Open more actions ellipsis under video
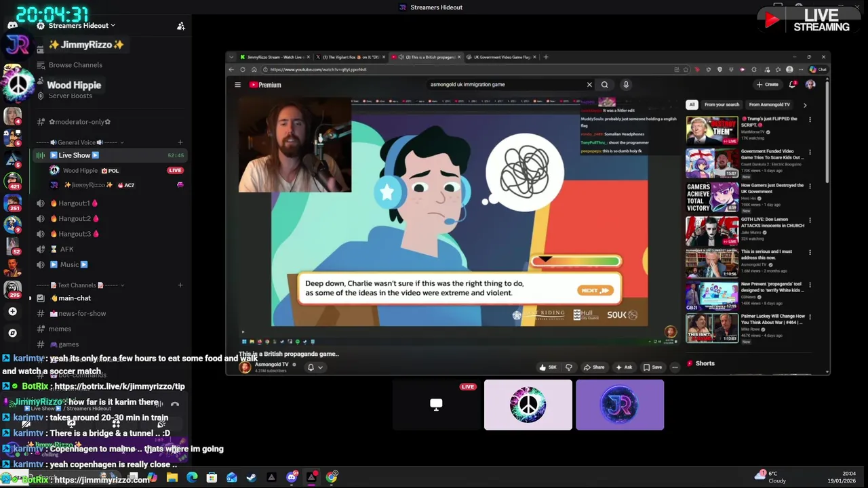The image size is (868, 488). (x=675, y=367)
